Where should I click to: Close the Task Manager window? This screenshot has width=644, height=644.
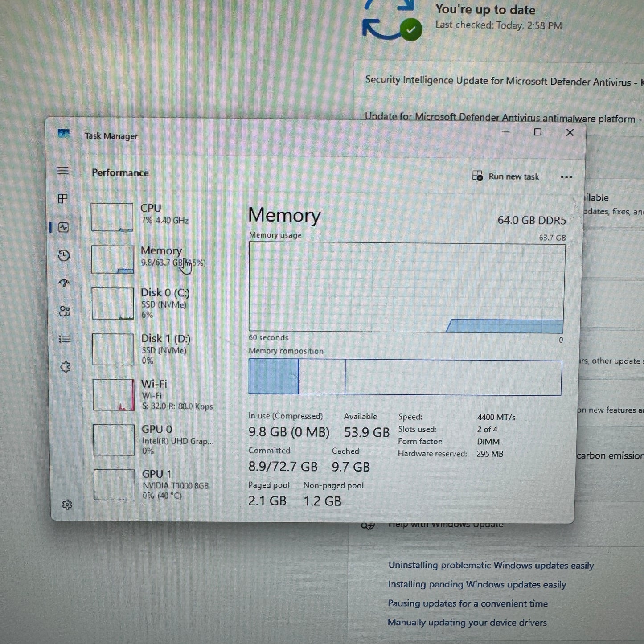[x=570, y=132]
